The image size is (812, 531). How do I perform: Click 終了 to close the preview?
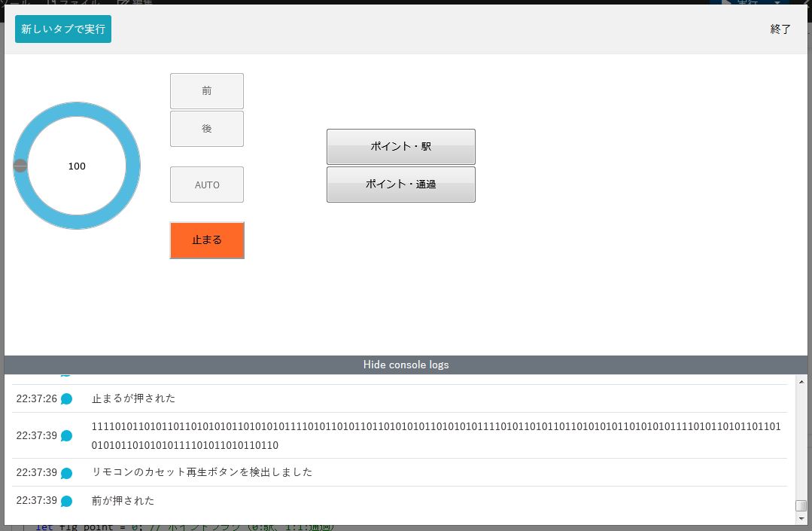point(780,29)
